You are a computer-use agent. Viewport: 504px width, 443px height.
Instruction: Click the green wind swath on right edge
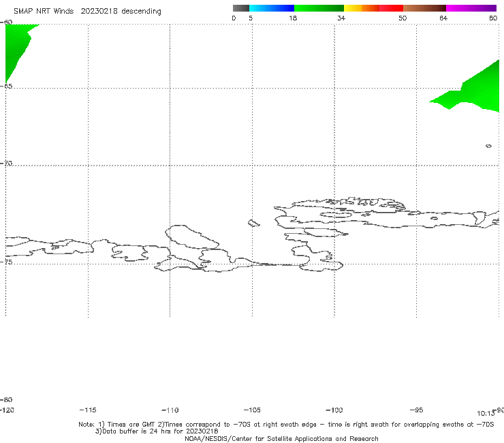pyautogui.click(x=475, y=92)
